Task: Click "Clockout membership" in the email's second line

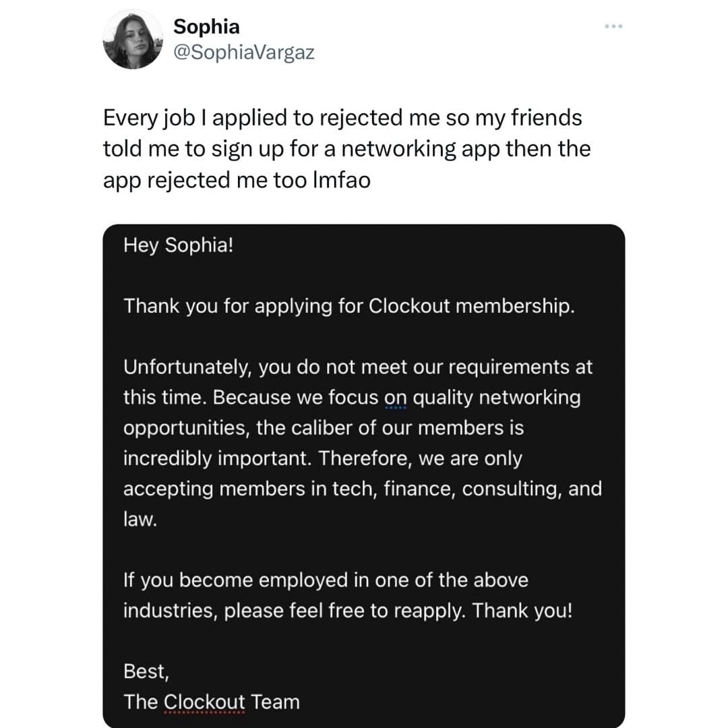Action: coord(471,306)
